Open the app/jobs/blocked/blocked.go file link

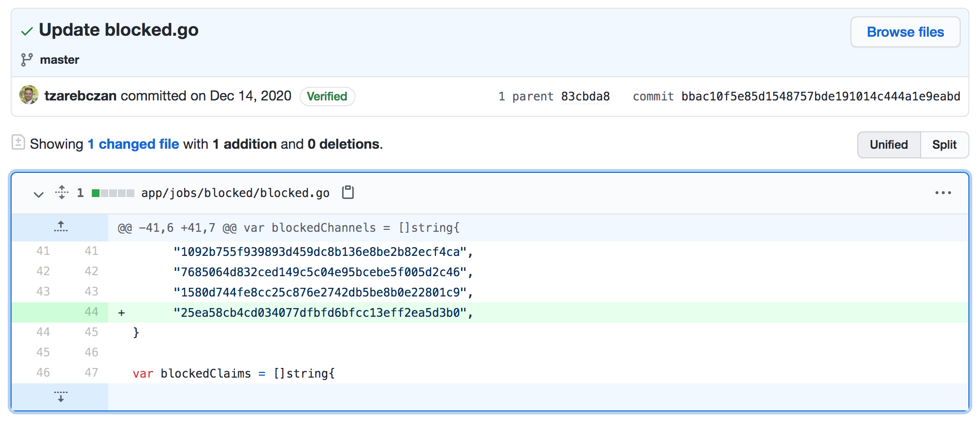coord(235,193)
